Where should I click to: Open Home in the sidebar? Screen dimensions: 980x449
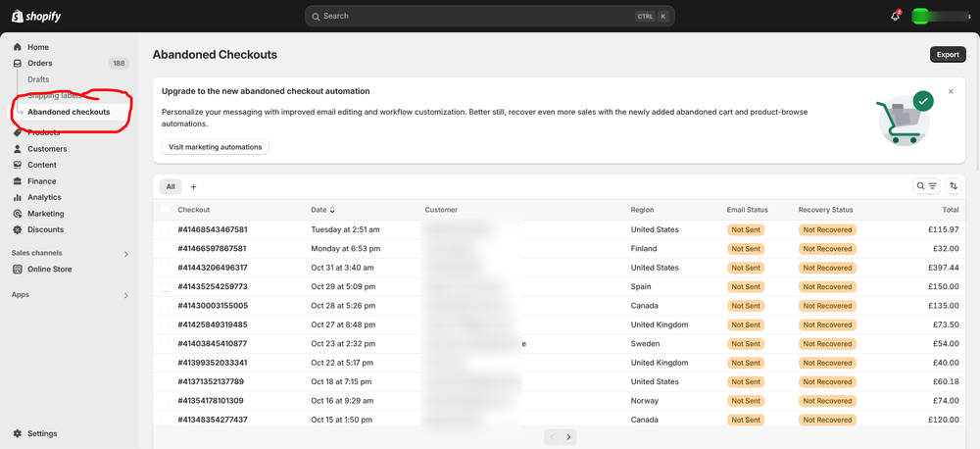pyautogui.click(x=38, y=47)
